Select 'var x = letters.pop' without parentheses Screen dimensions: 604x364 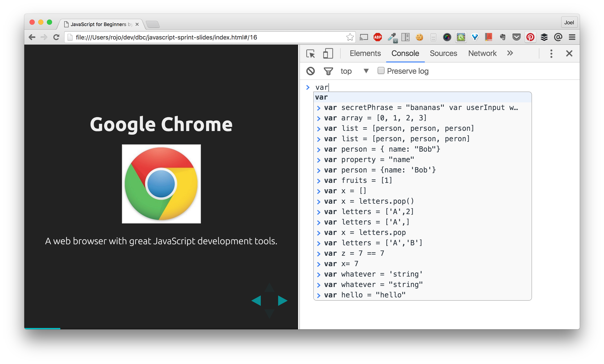click(x=423, y=233)
